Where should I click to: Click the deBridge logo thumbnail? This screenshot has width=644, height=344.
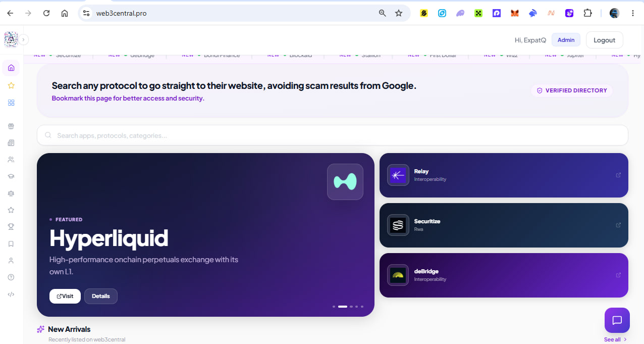tap(398, 275)
